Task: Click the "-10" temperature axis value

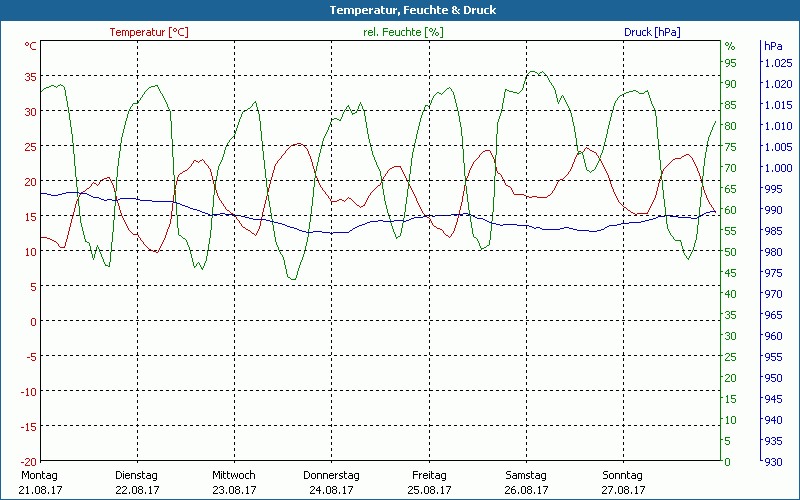Action: point(28,392)
